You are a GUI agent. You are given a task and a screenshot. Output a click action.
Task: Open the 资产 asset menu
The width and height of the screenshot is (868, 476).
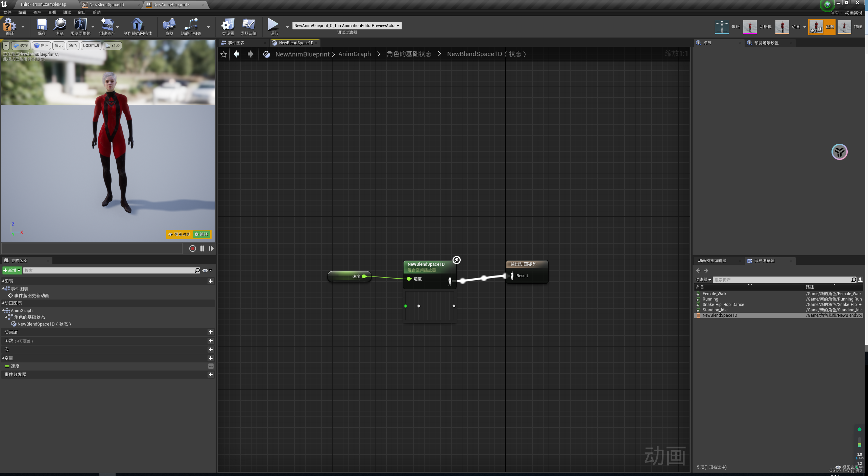37,13
